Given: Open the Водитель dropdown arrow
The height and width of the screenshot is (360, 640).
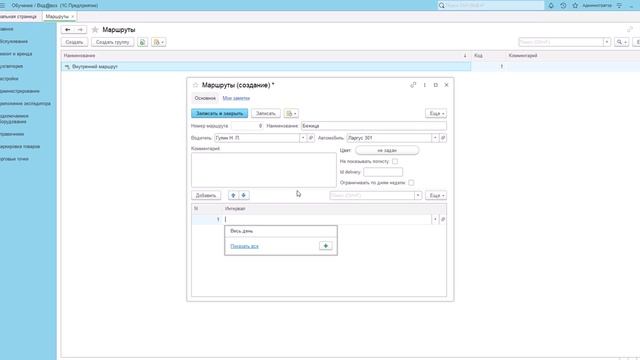Looking at the screenshot, I should pos(303,138).
